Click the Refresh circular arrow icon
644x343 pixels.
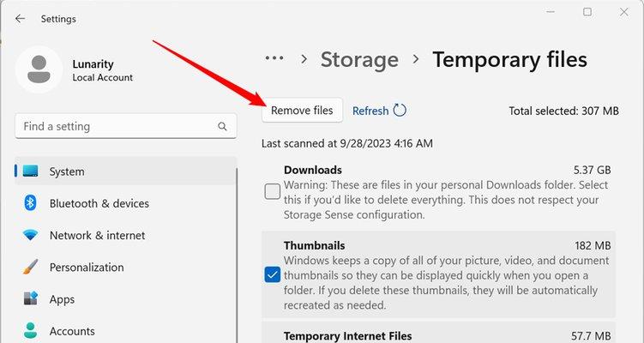pos(400,110)
